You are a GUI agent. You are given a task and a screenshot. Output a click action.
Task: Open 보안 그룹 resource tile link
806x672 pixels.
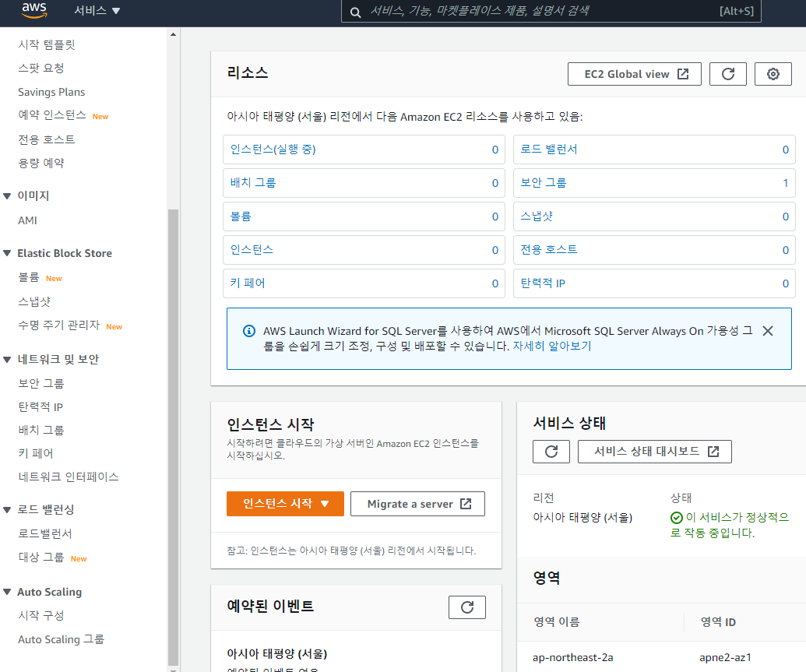(544, 182)
